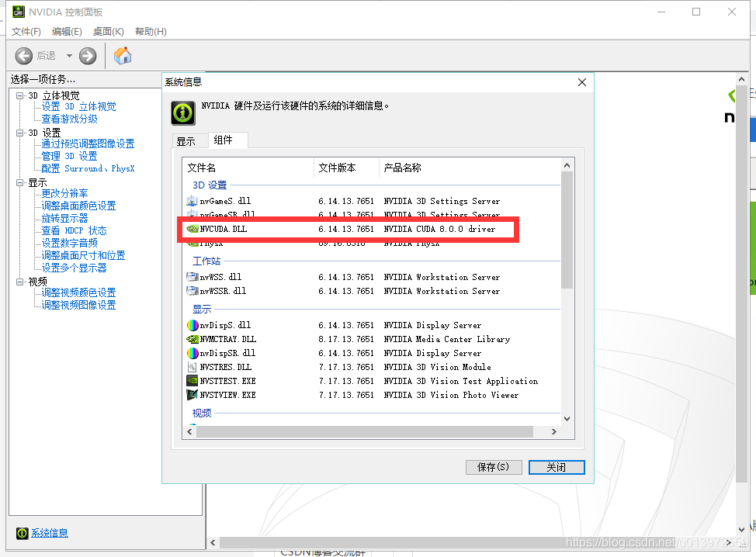Click component list scroll right arrow
The image size is (756, 557).
tap(554, 432)
